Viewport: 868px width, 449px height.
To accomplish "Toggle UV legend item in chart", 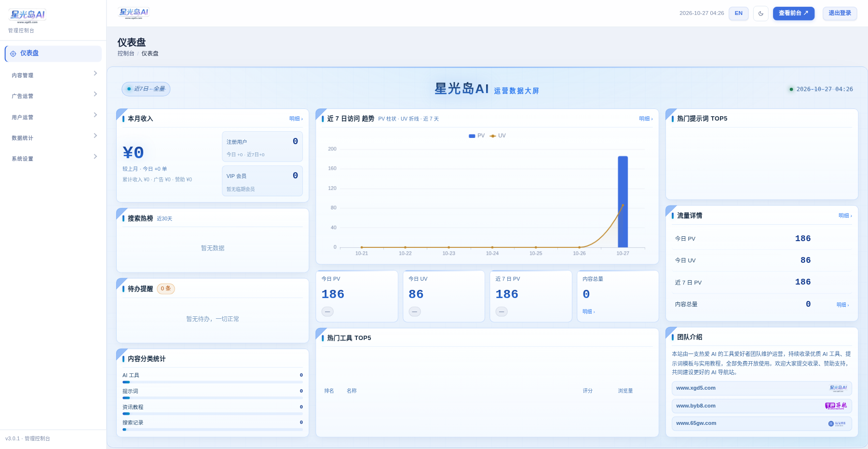I will [498, 136].
